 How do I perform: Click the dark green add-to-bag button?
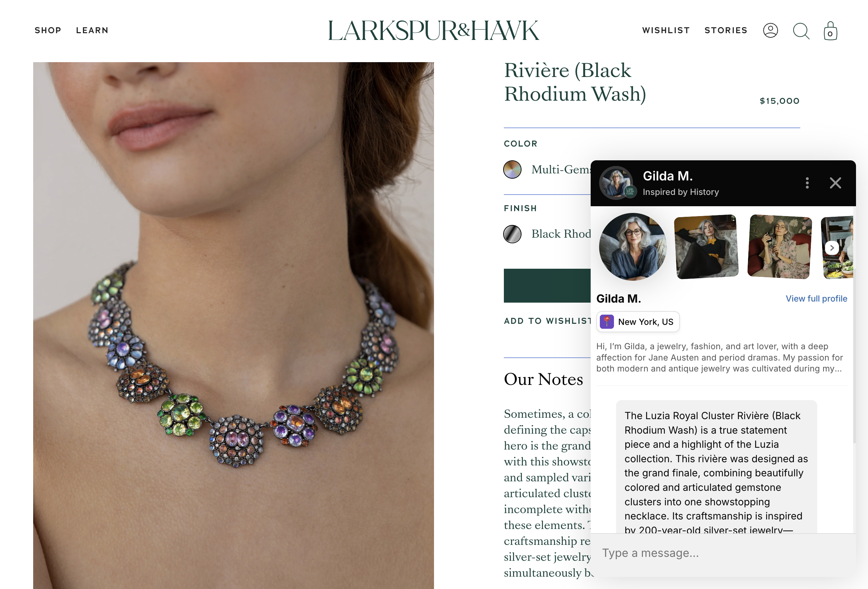(547, 286)
